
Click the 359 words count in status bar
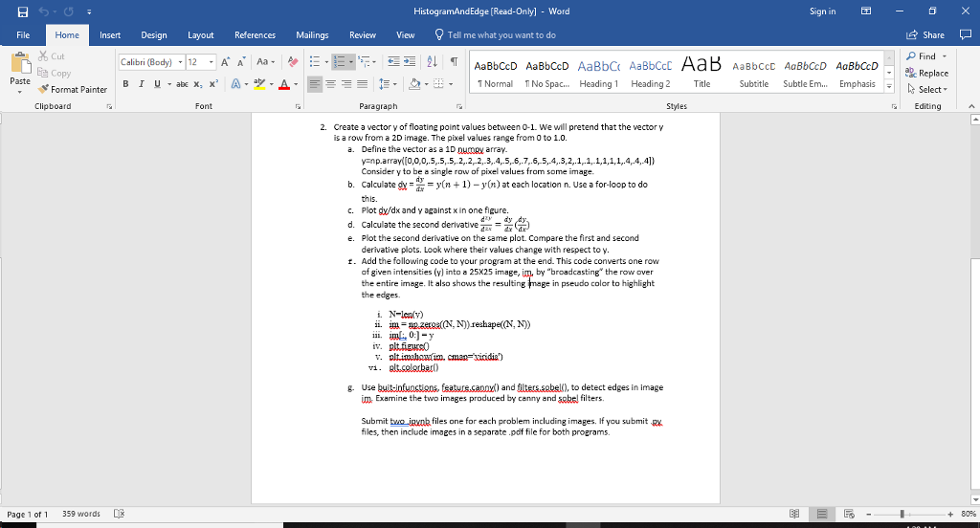(x=81, y=514)
